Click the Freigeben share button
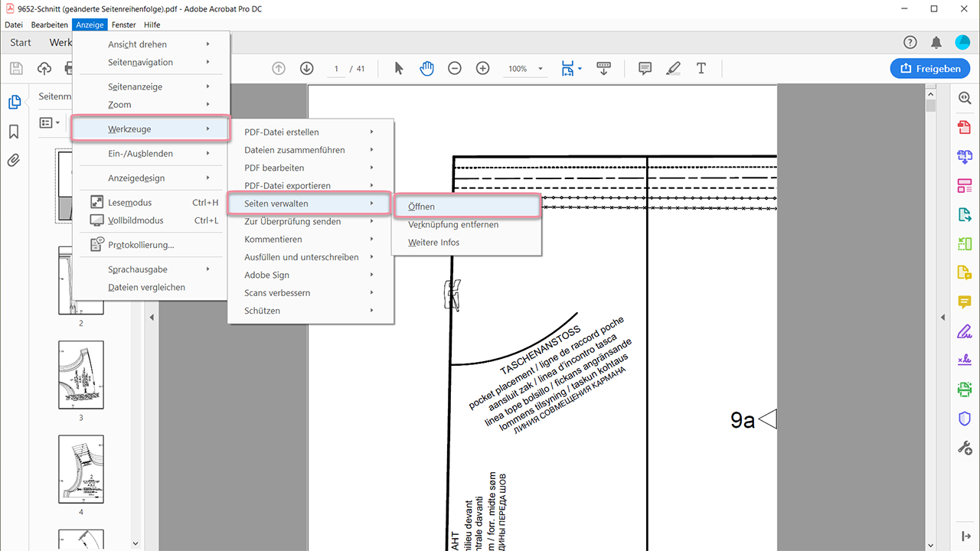 [930, 68]
